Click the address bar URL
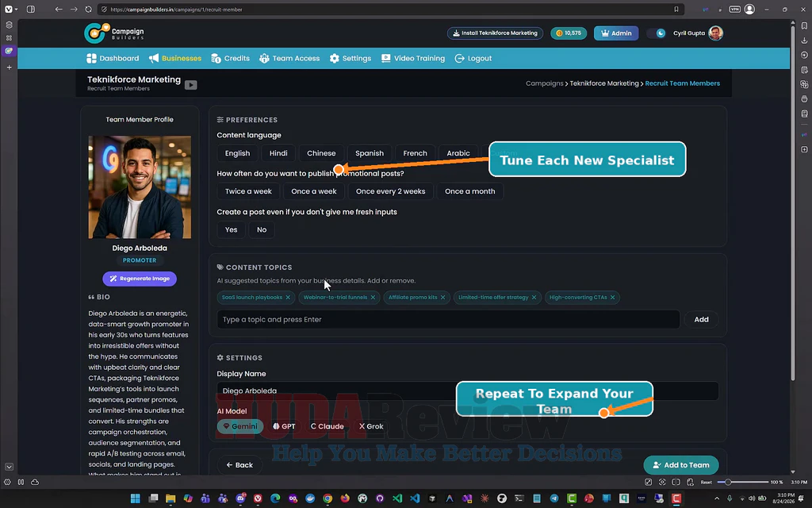812x508 pixels. [176, 10]
